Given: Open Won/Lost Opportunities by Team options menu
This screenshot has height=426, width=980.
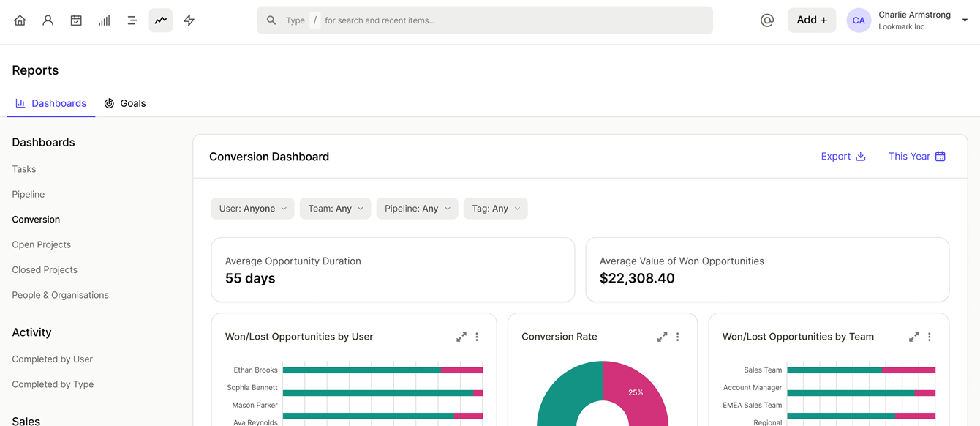Looking at the screenshot, I should pos(930,337).
